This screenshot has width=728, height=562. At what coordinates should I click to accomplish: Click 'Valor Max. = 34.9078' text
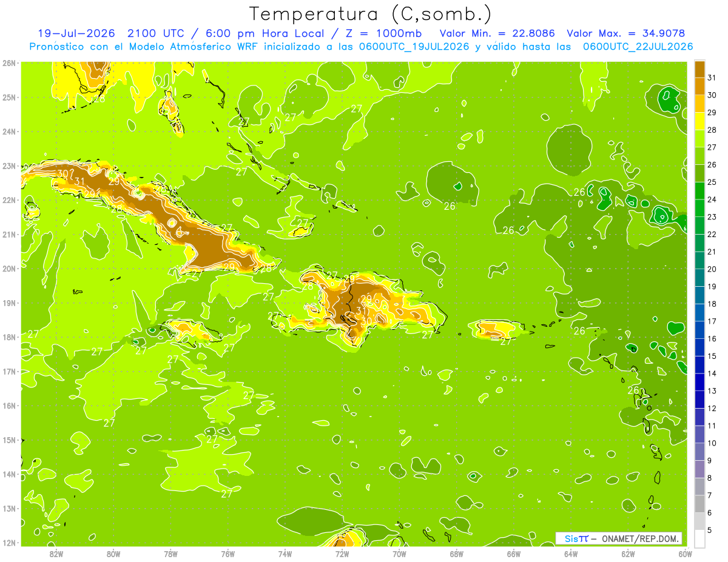tap(627, 33)
